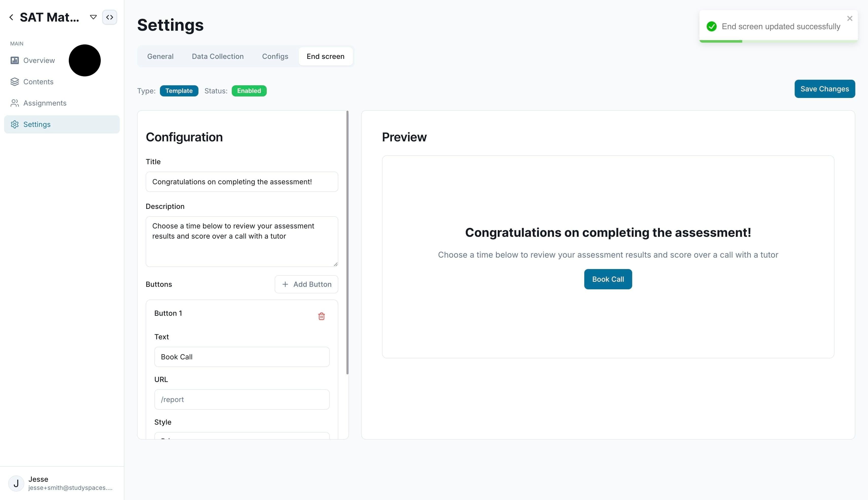868x500 pixels.
Task: Click the URL input field
Action: pos(242,399)
